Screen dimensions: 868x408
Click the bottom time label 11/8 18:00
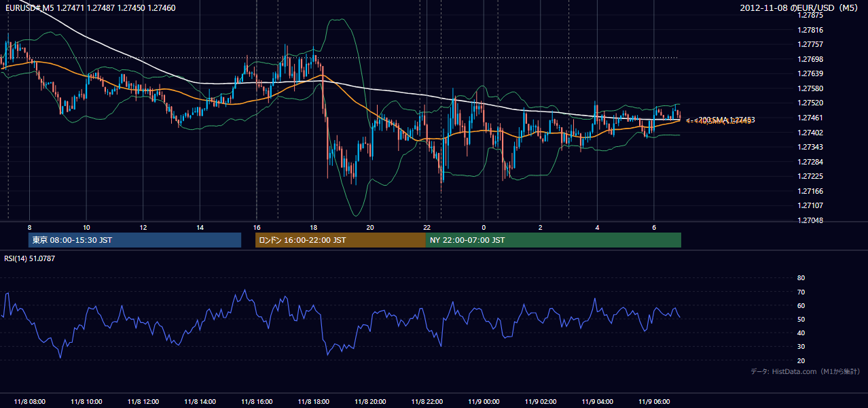point(313,401)
